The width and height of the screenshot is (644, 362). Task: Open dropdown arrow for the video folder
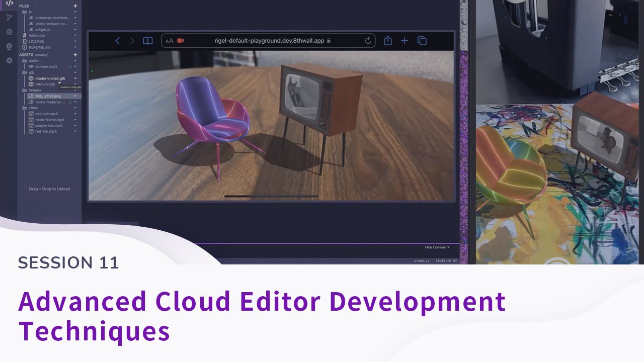click(x=75, y=108)
